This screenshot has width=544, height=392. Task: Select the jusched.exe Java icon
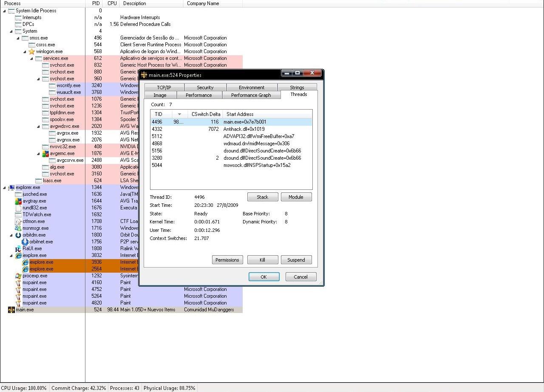pos(18,194)
